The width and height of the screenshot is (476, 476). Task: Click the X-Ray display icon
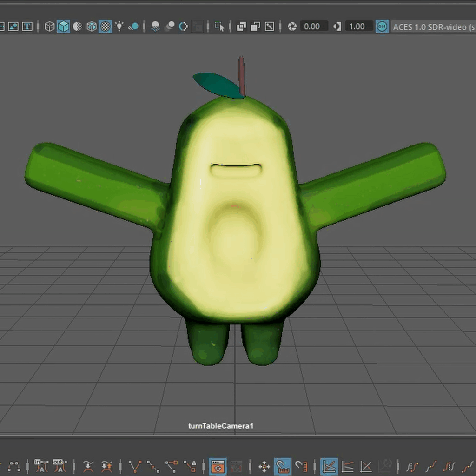click(x=241, y=26)
